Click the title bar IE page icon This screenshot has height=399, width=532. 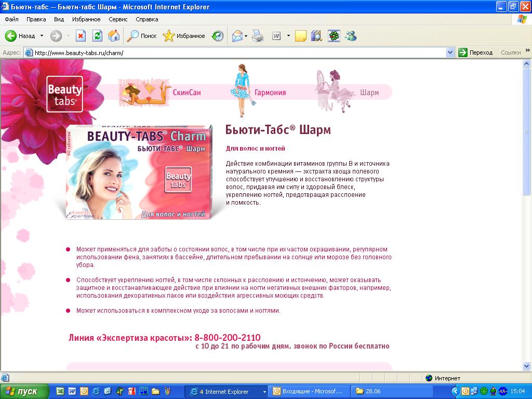[x=5, y=6]
